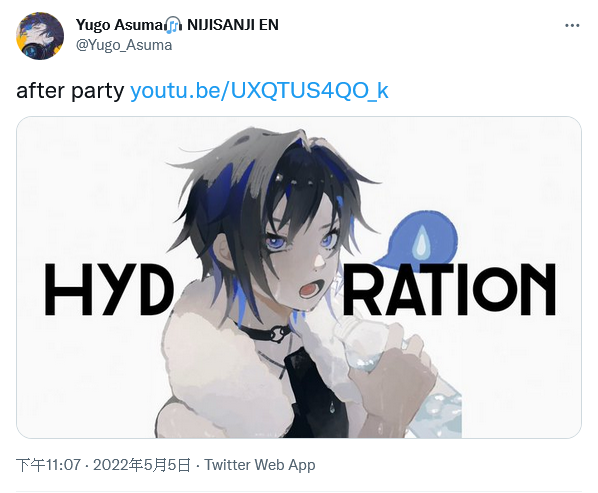
Task: Click the HYD text on the thumbnail
Action: pyautogui.click(x=109, y=289)
